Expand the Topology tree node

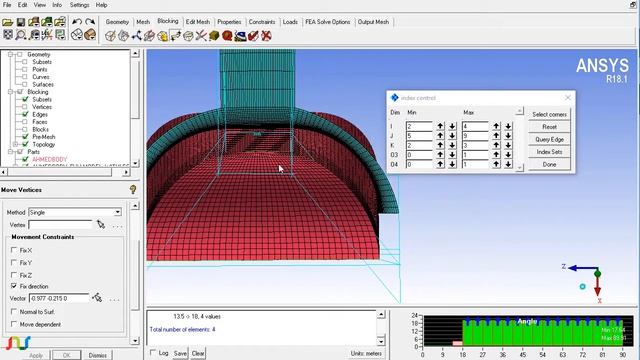16,144
